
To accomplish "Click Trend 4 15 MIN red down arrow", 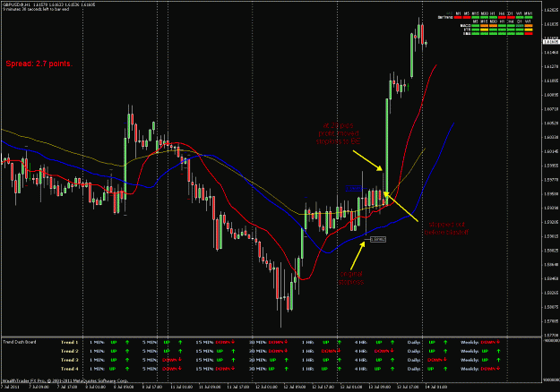I will pos(233,369).
